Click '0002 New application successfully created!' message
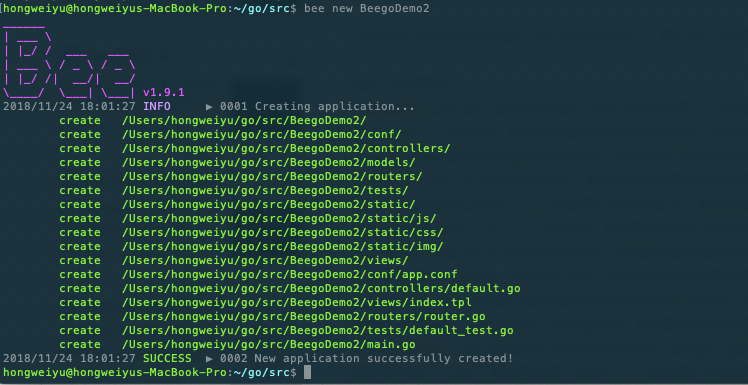The image size is (748, 385). [366, 358]
